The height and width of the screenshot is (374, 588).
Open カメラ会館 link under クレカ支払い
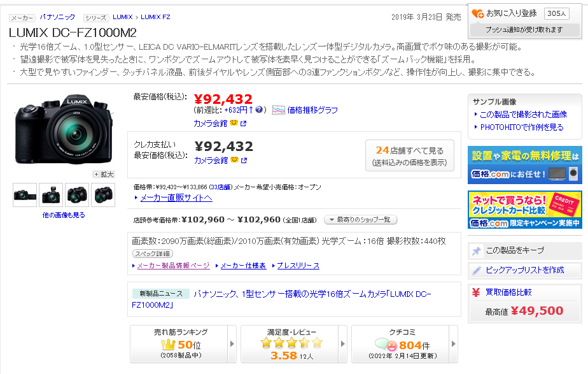click(211, 161)
